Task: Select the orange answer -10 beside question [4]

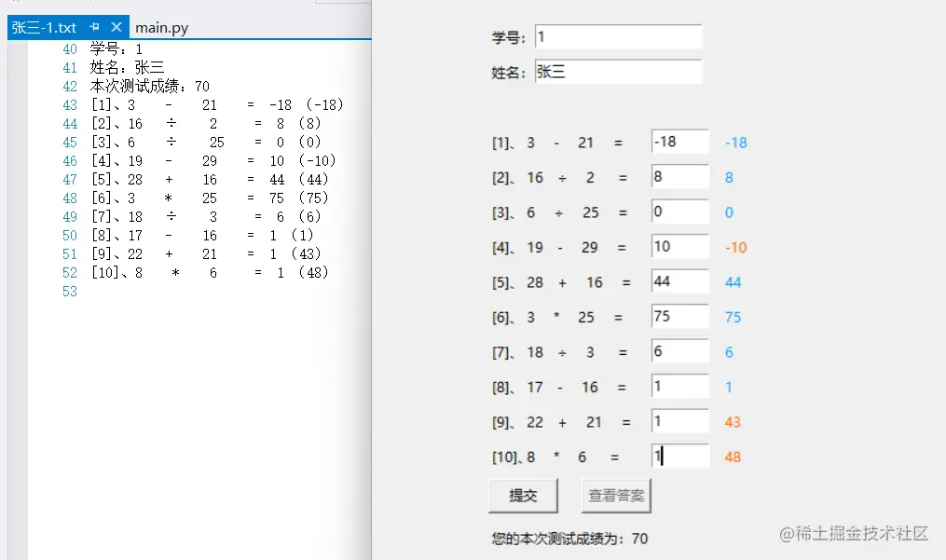Action: click(x=735, y=248)
